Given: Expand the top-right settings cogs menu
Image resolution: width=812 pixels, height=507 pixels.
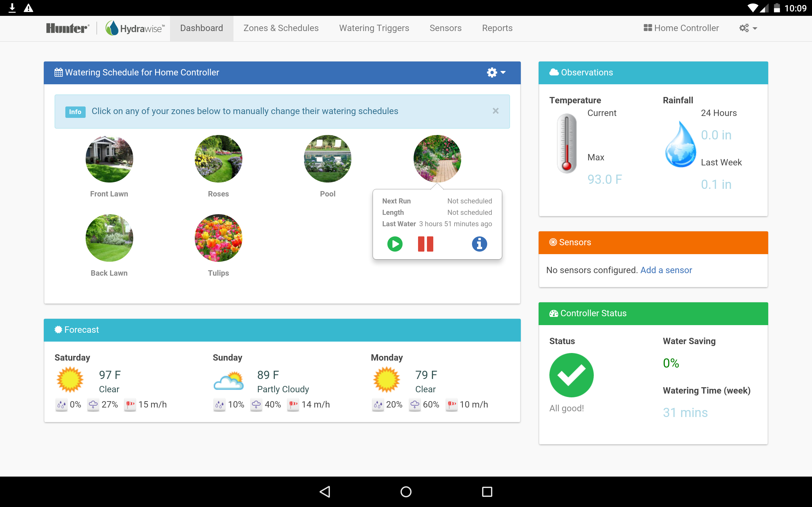Looking at the screenshot, I should pos(748,28).
